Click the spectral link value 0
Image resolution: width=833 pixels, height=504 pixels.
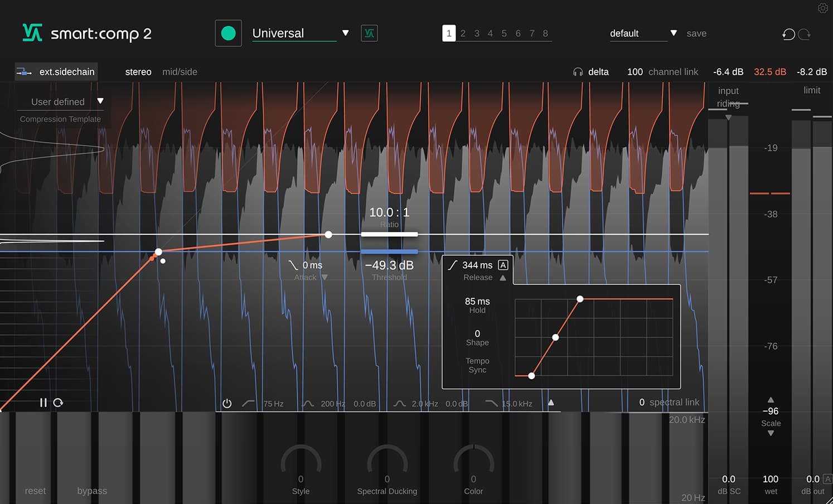tap(642, 403)
